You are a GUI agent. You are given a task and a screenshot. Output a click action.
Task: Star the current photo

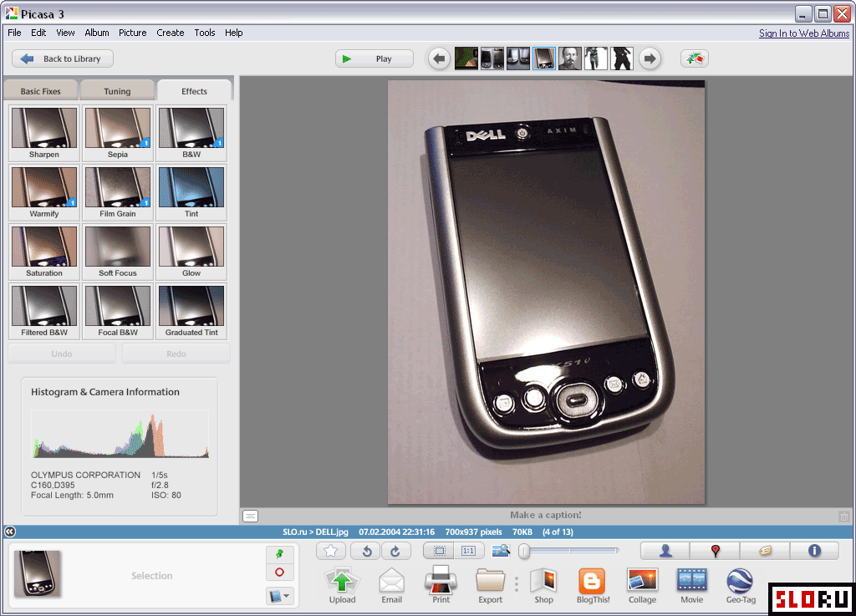331,551
